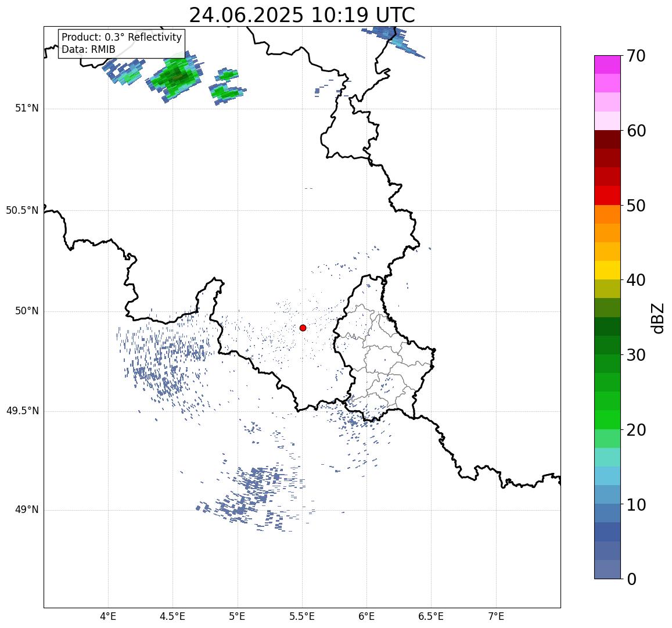The width and height of the screenshot is (672, 628).
Task: Click the 7°E longitude label
Action: click(x=496, y=617)
